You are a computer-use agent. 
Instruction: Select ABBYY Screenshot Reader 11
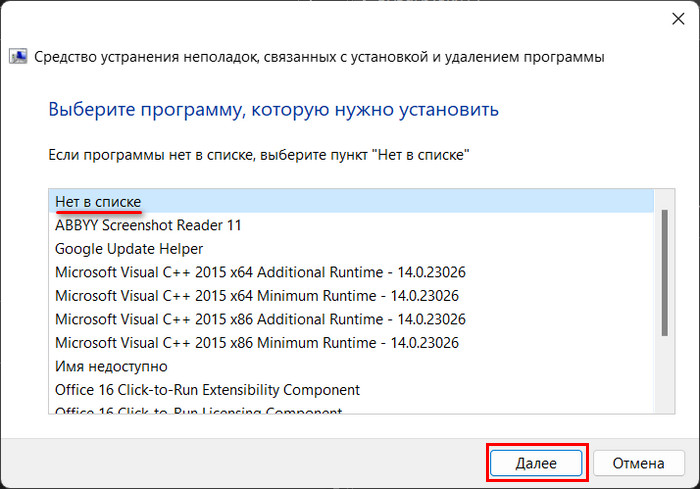(x=351, y=225)
